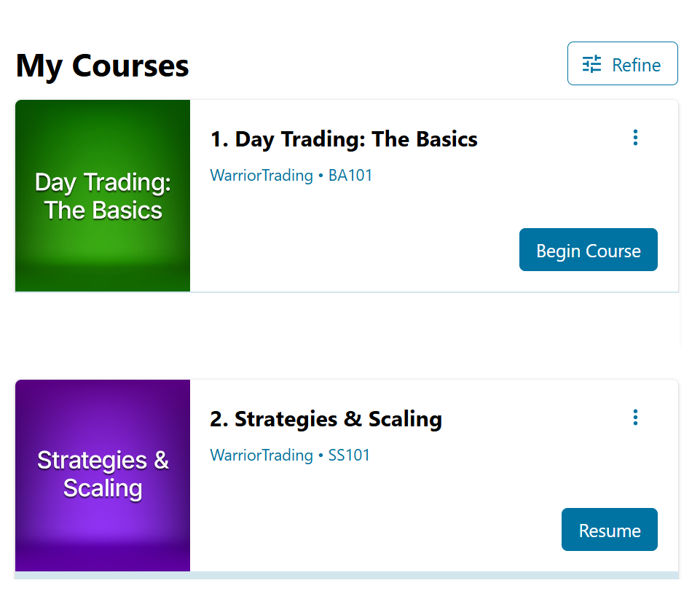Open the Refine filter options button
The image size is (700, 610).
coord(622,63)
